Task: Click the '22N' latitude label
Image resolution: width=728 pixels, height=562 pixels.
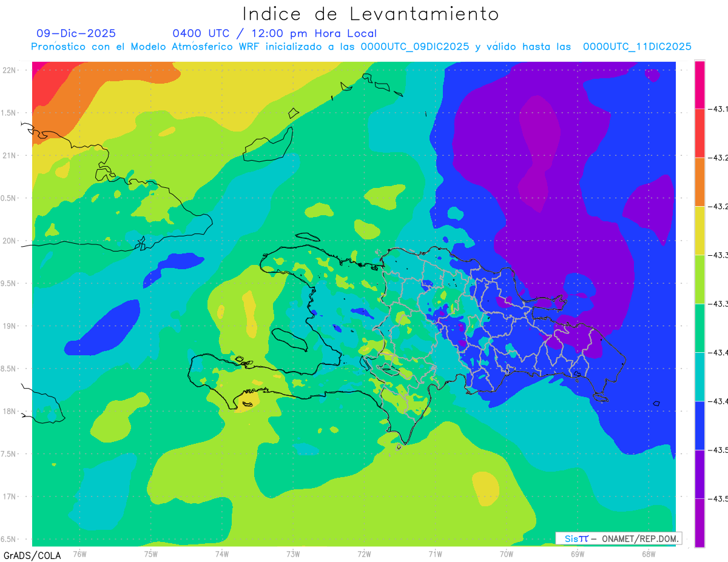Action: pos(10,70)
